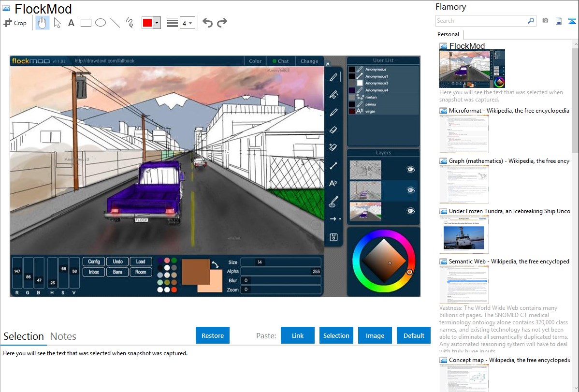Screen dimensions: 579x392
Task: Open the Selection tab
Action: click(24, 336)
